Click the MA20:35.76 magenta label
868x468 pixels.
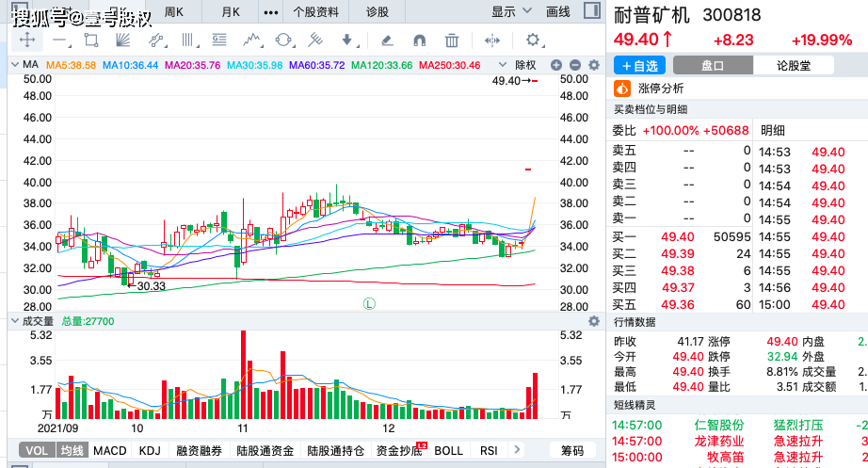pyautogui.click(x=193, y=65)
